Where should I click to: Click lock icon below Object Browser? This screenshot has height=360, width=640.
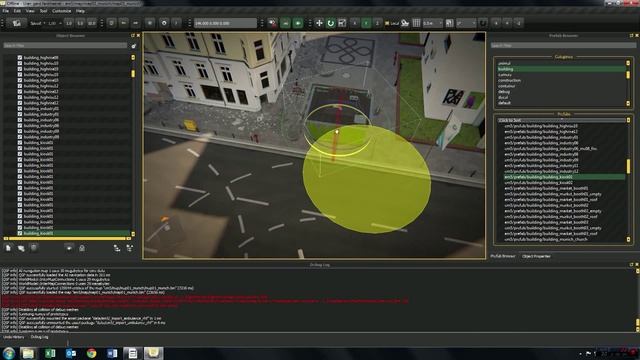[x=82, y=248]
